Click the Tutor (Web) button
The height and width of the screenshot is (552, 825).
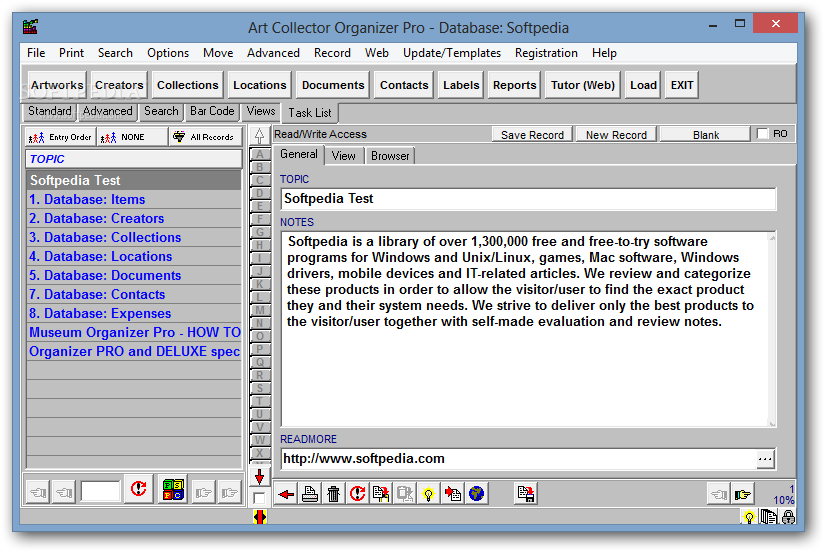tap(582, 85)
